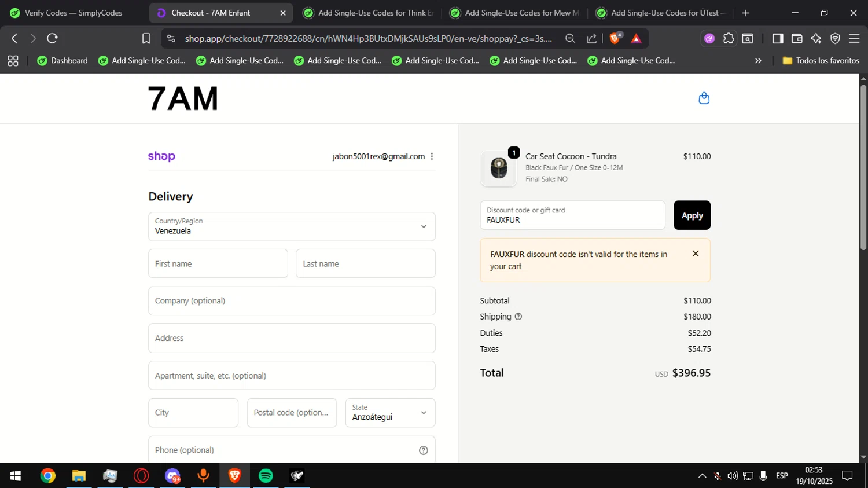Open the Windows notification center
868x488 pixels.
click(847, 476)
